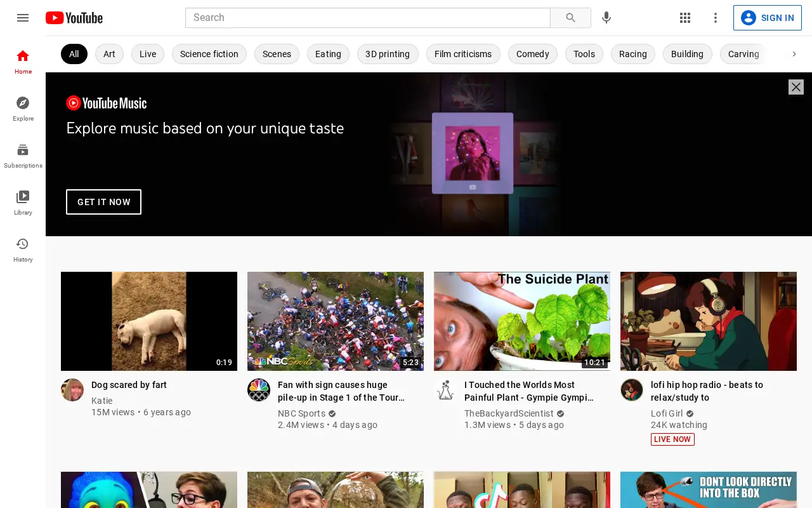Visit TheBackyardScientist channel name link
Screen dimensions: 812x508
[509, 413]
